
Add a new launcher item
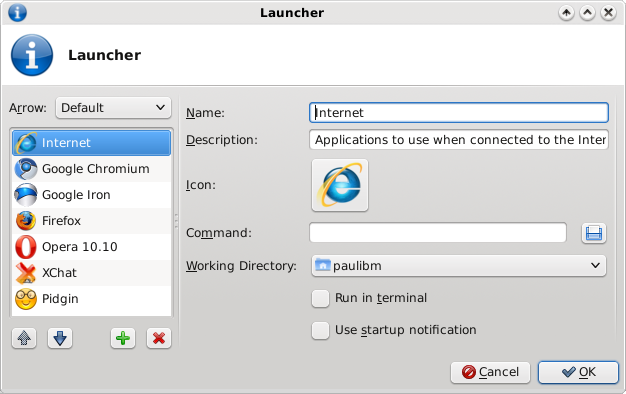pos(123,339)
